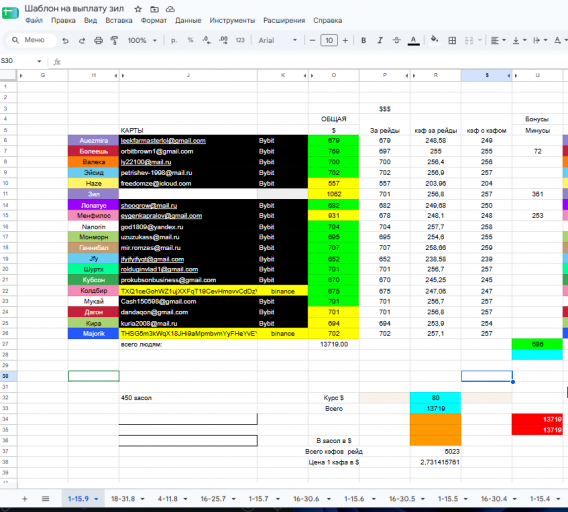Open the Arial font dropdown
568x512 pixels.
[277, 41]
